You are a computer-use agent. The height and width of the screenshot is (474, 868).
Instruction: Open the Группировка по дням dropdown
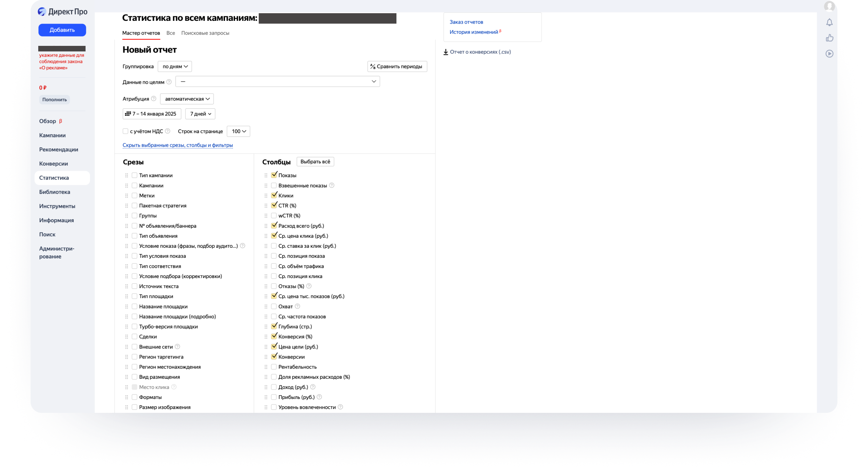click(x=175, y=66)
